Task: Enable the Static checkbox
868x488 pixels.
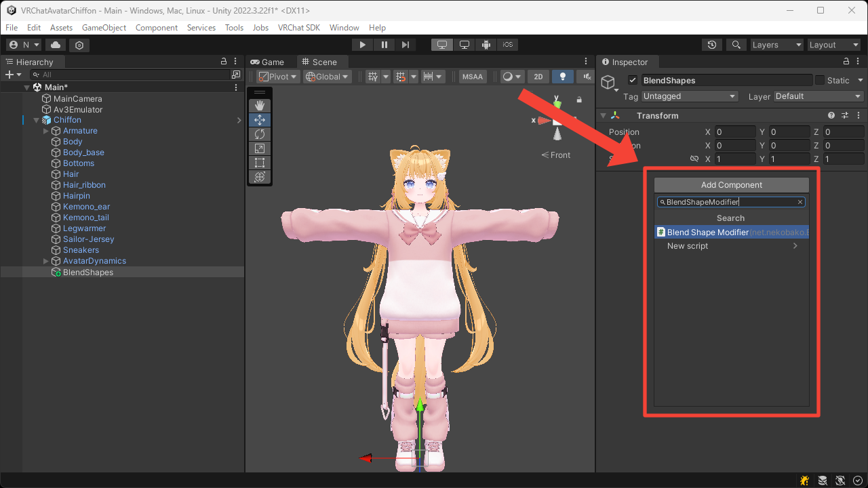Action: (x=819, y=80)
